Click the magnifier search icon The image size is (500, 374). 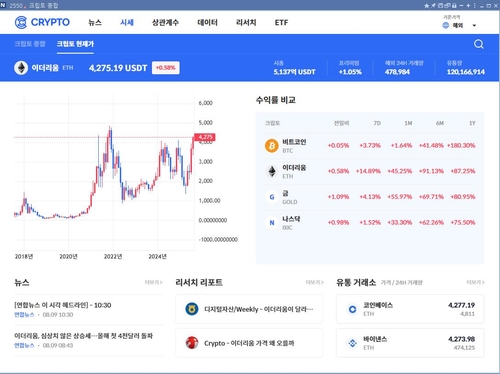tap(479, 44)
